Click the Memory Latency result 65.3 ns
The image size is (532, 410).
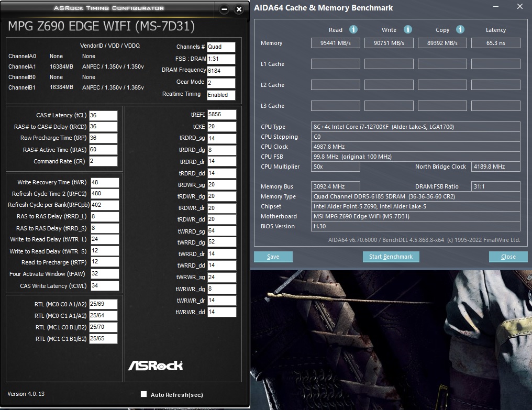tap(496, 43)
